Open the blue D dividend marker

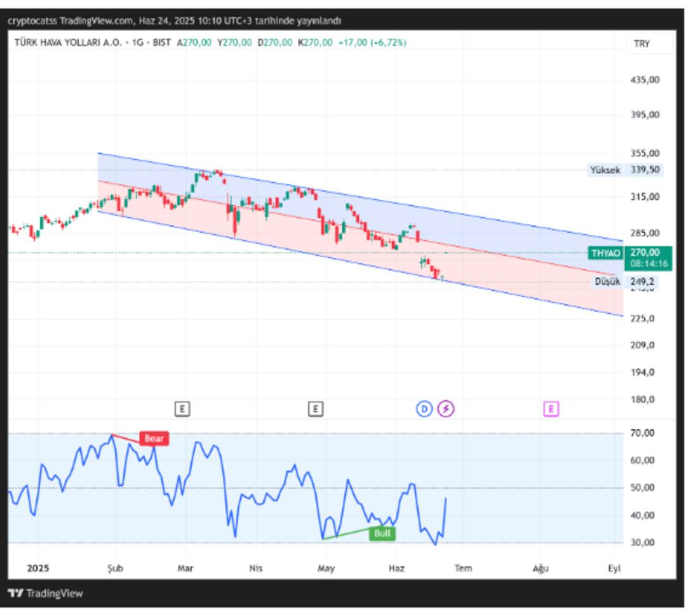coord(424,409)
